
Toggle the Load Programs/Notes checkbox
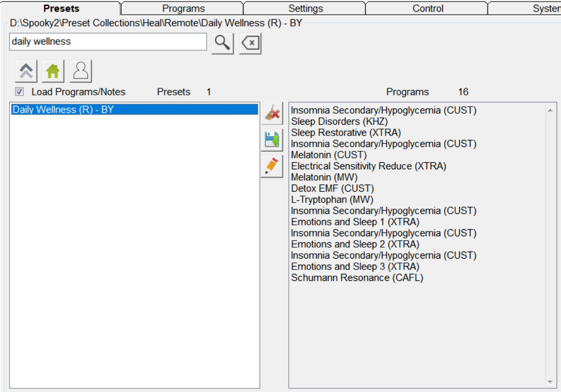[19, 92]
